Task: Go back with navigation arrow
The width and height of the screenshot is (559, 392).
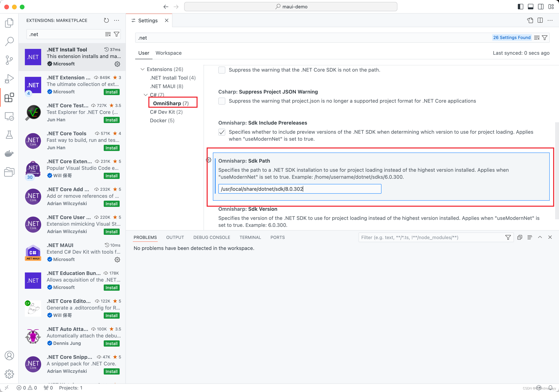Action: click(166, 7)
